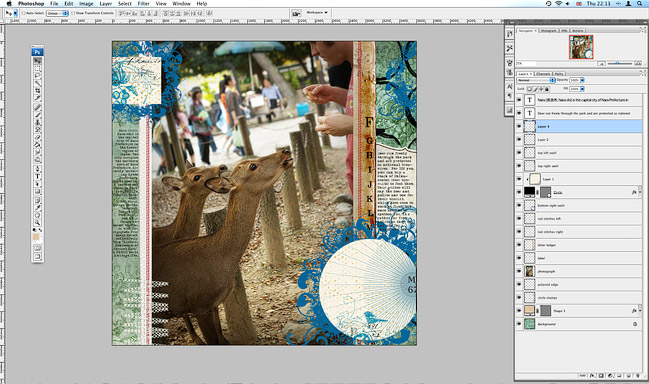Open the blend mode Normal dropdown
Screen dimensions: 649x384
[536, 80]
